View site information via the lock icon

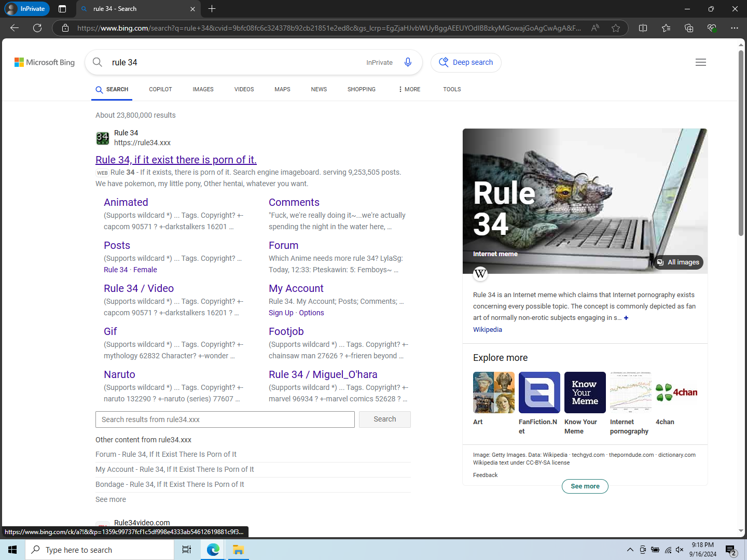(65, 28)
